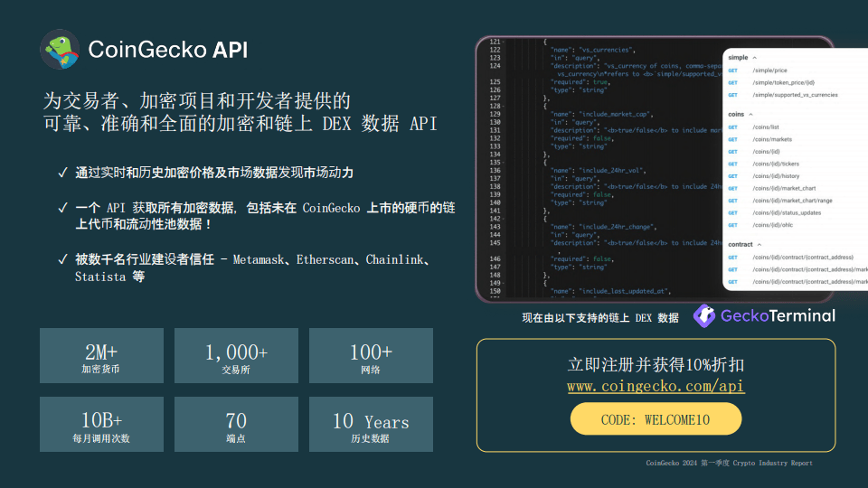Click the 立即注册并获得10%折扣 heading

click(x=656, y=364)
